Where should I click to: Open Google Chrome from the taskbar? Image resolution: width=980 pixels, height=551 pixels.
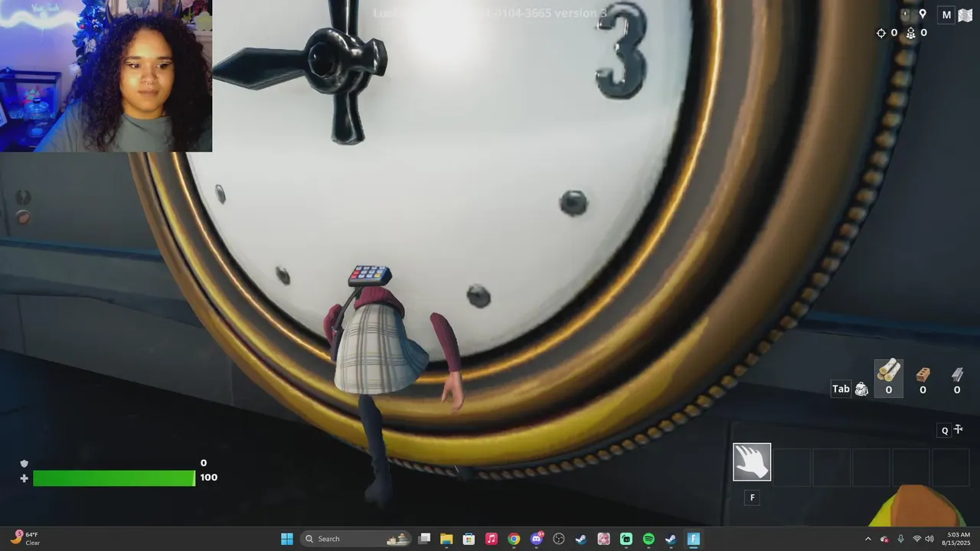[x=514, y=539]
